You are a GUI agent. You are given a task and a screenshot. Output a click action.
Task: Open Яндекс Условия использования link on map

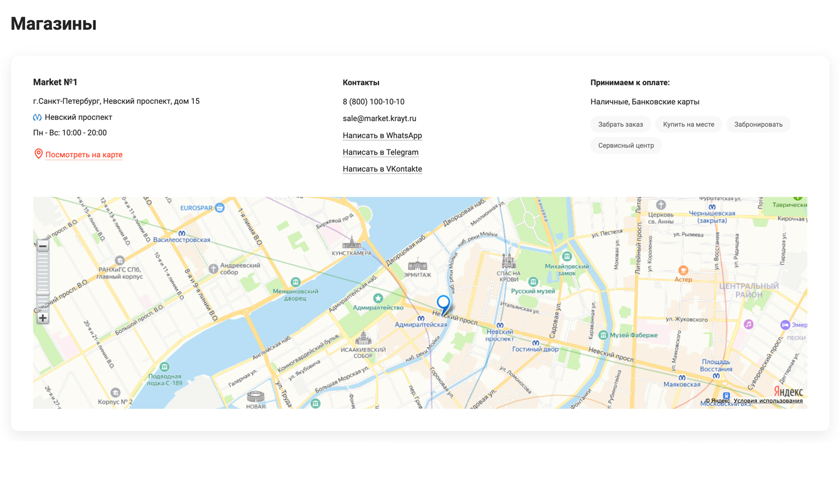click(x=768, y=400)
